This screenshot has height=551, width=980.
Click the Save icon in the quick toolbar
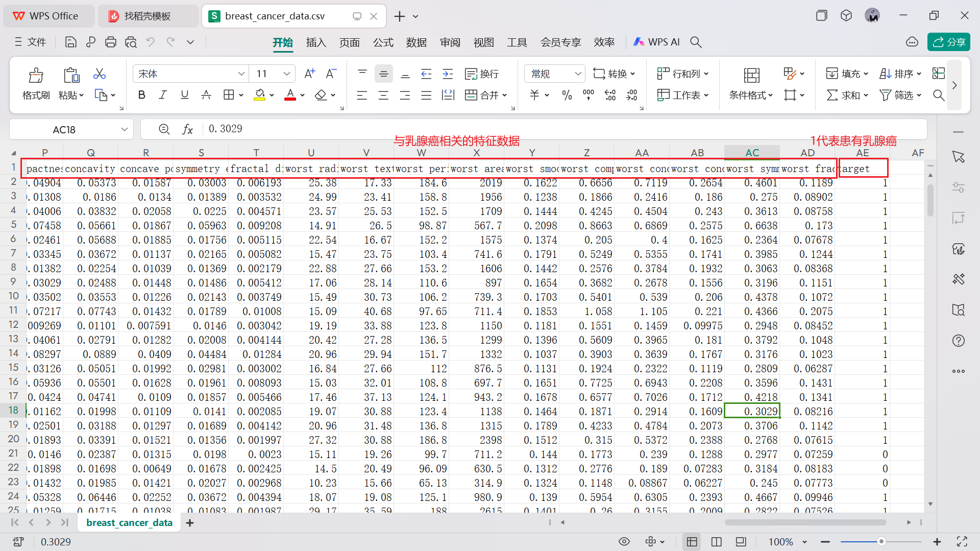tap(71, 42)
